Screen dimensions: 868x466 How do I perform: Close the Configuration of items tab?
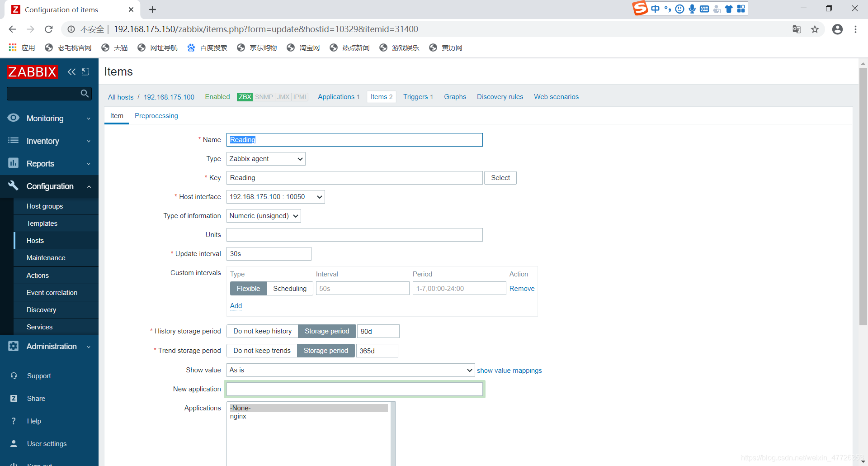click(x=131, y=10)
